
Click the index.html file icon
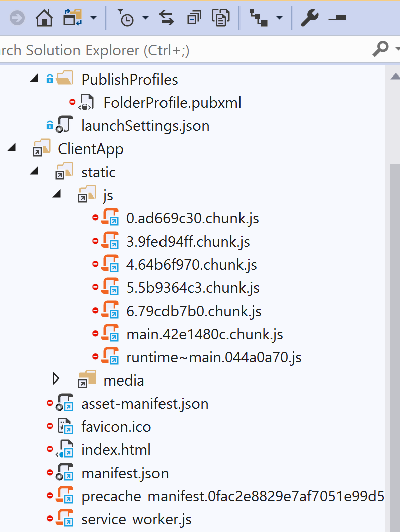[x=65, y=448]
